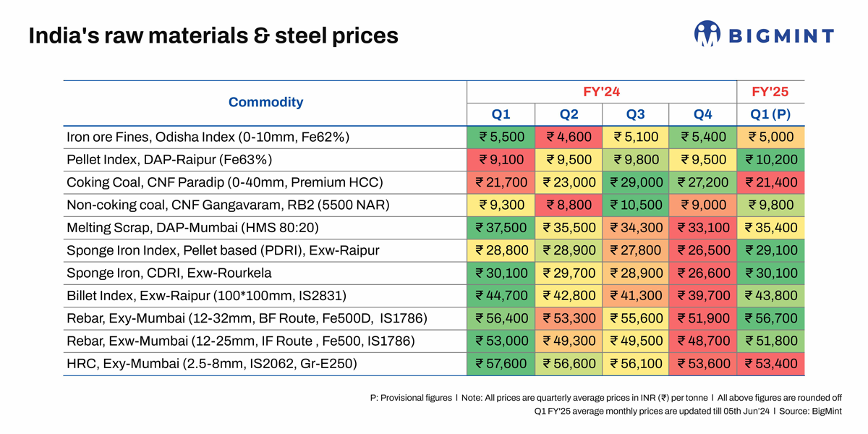Select the Commodity column header
Image resolution: width=868 pixels, height=434 pixels.
pyautogui.click(x=265, y=102)
